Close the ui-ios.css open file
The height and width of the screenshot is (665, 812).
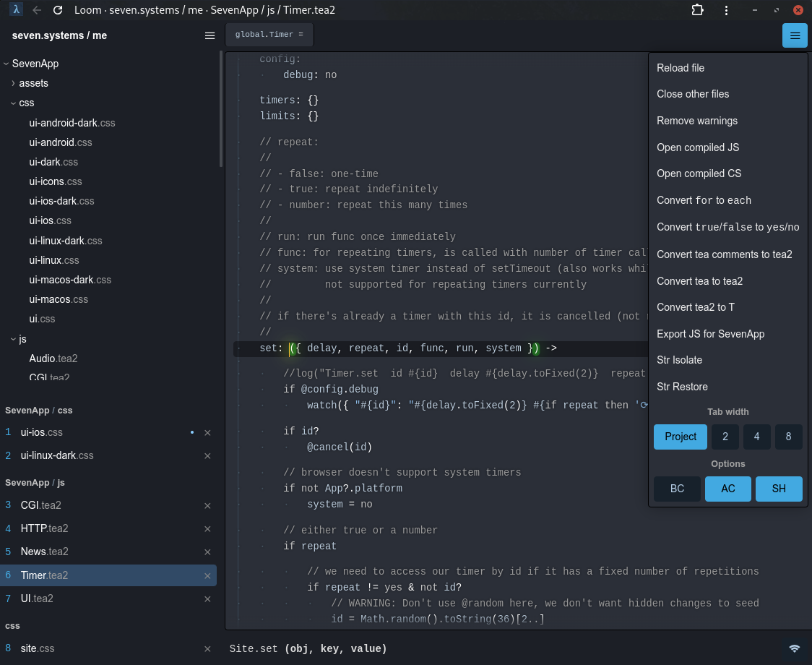[207, 432]
